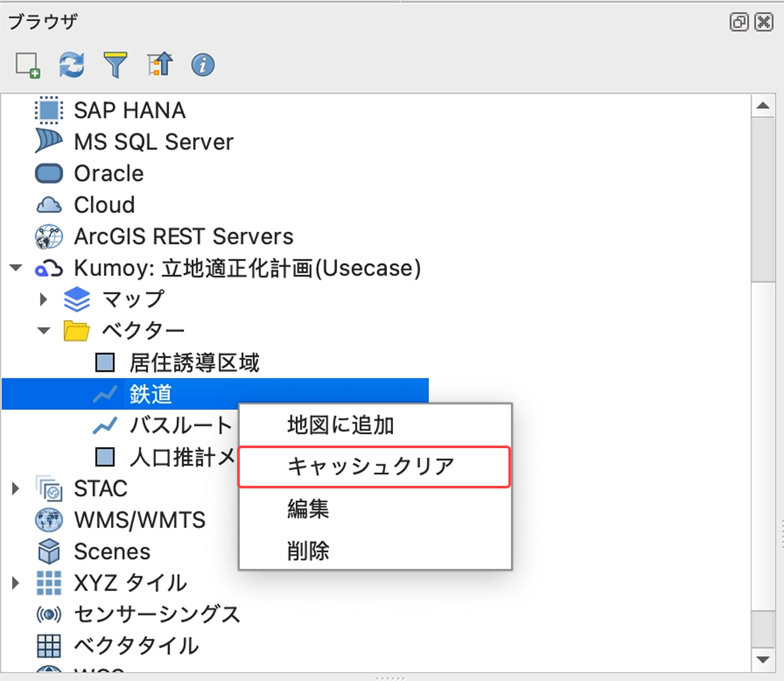Open the Filter Browser funnel icon
The width and height of the screenshot is (784, 681).
coord(115,65)
